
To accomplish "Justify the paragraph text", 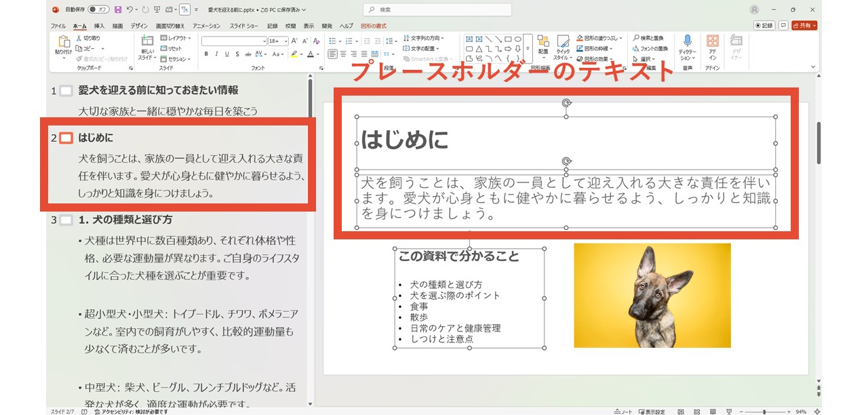I will pos(365,54).
